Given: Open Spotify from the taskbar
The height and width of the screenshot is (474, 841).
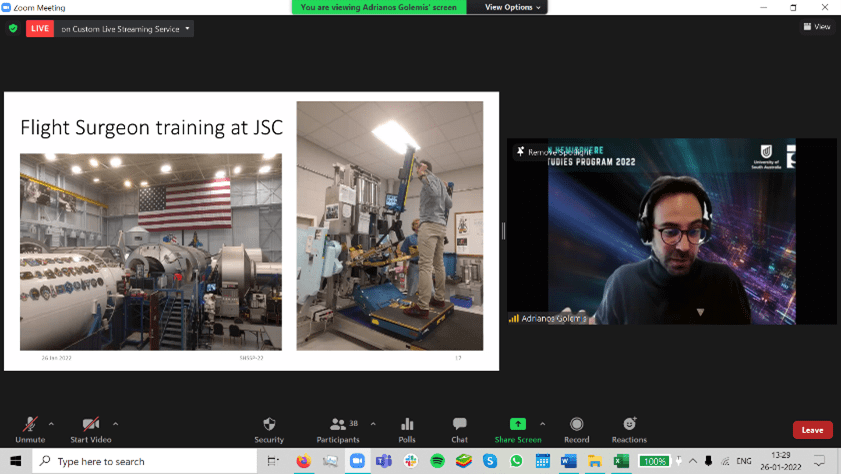Looking at the screenshot, I should coord(437,461).
